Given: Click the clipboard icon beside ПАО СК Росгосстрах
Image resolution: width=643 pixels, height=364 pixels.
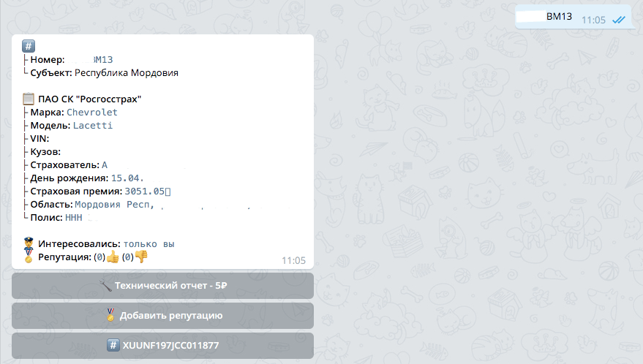Looking at the screenshot, I should click(29, 99).
